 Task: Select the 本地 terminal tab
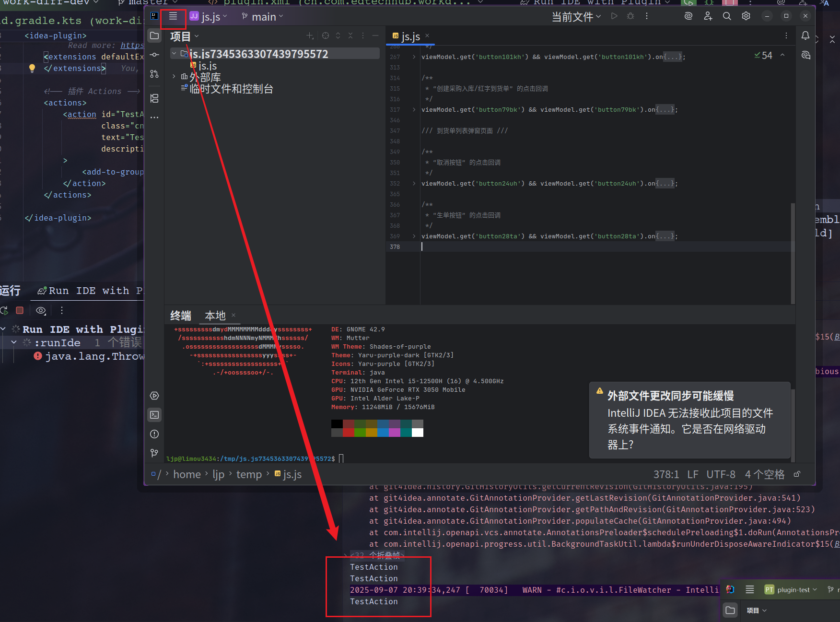(x=215, y=316)
